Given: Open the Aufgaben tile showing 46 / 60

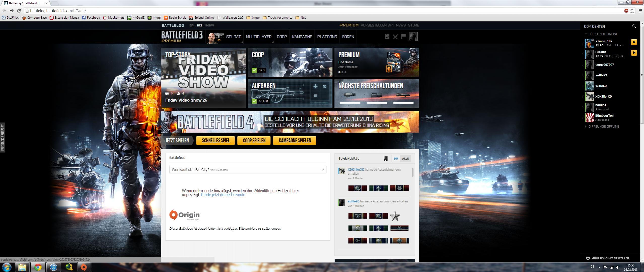Looking at the screenshot, I should click(x=290, y=93).
